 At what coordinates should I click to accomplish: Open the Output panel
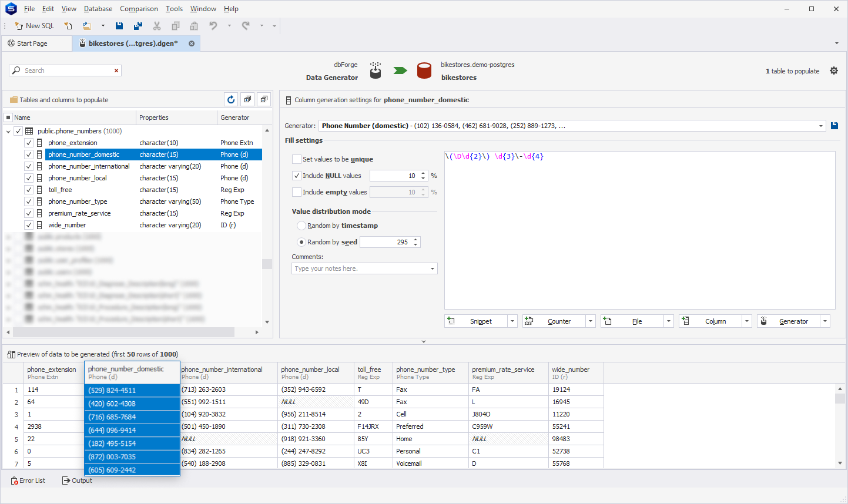click(x=77, y=481)
